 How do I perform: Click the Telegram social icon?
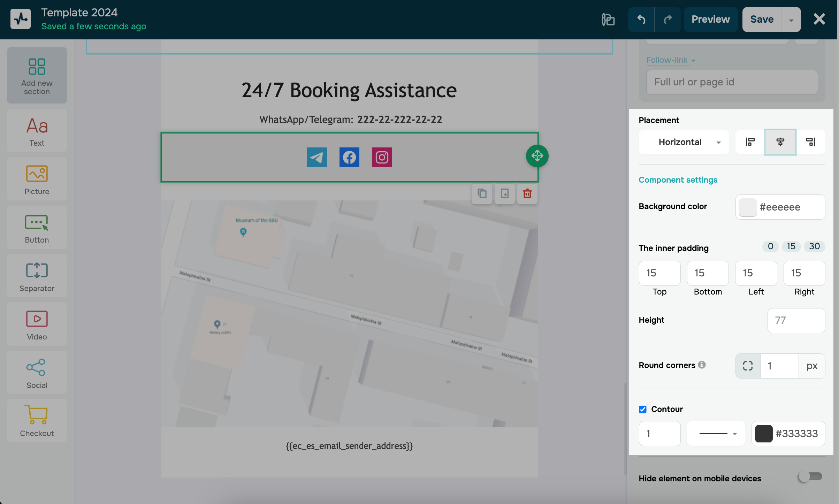pos(316,157)
